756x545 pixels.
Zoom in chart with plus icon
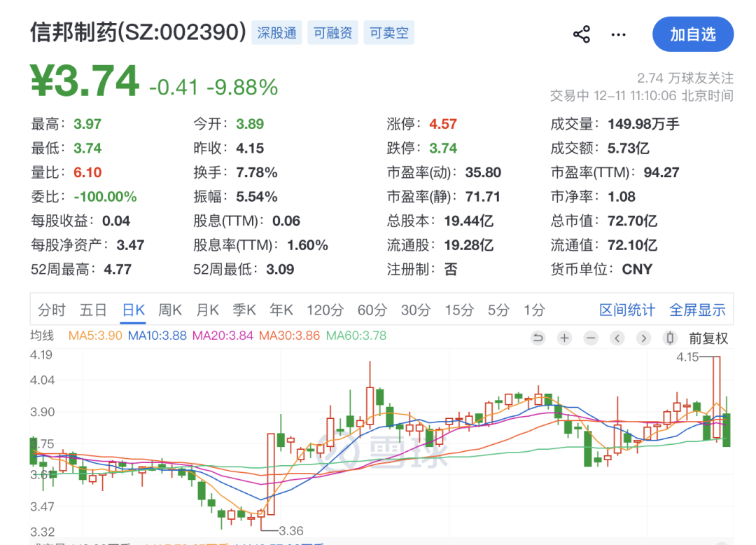[x=565, y=338]
